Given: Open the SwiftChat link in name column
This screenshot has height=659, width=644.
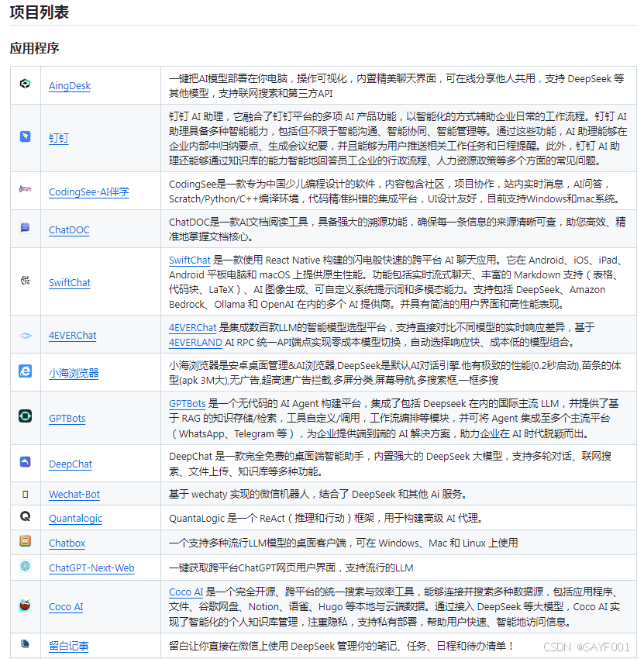Looking at the screenshot, I should [x=70, y=282].
